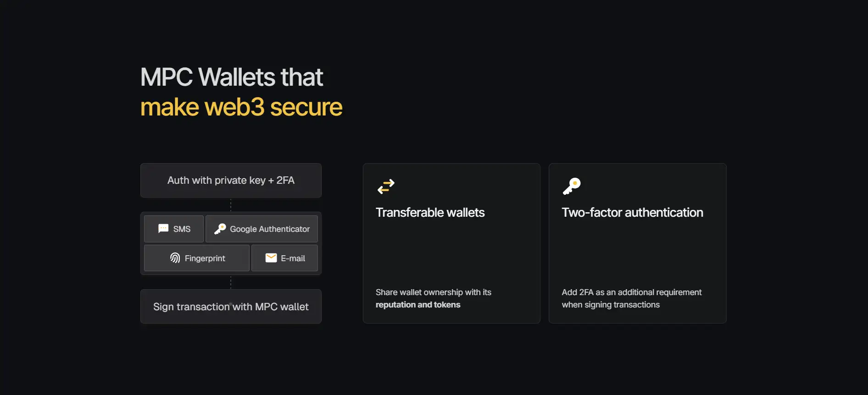868x395 pixels.
Task: Click the bold reputation and tokens text
Action: (417, 305)
